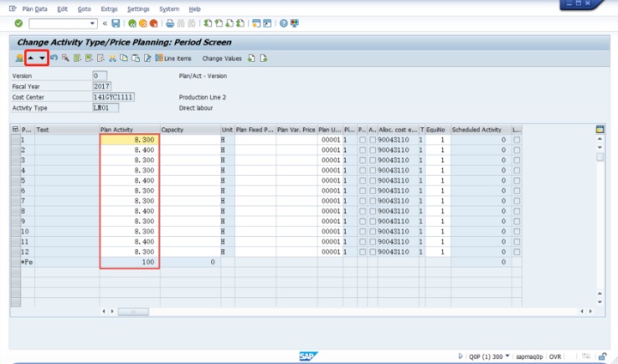This screenshot has height=364, width=618.
Task: Click the Plan Activity cell for period 1
Action: coord(130,140)
